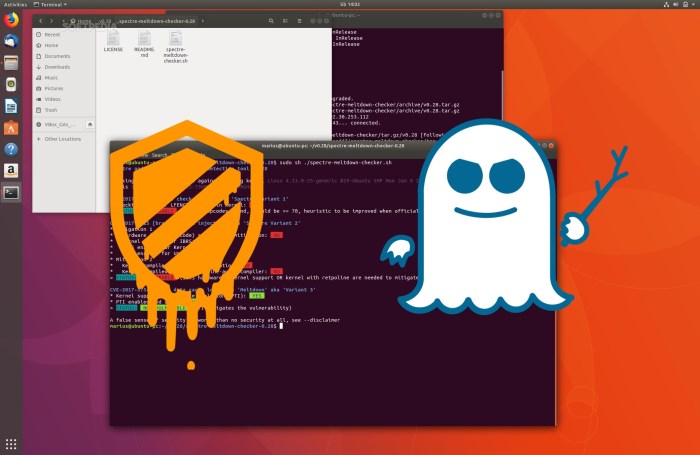700x455 pixels.
Task: Select the spectre-meltdown-checker.sh file
Action: point(175,47)
